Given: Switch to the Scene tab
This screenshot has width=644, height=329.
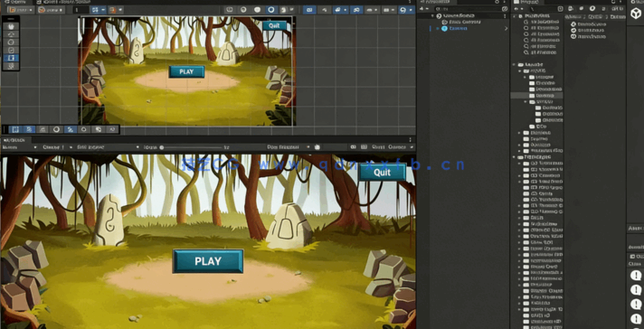Looking at the screenshot, I should [x=14, y=2].
